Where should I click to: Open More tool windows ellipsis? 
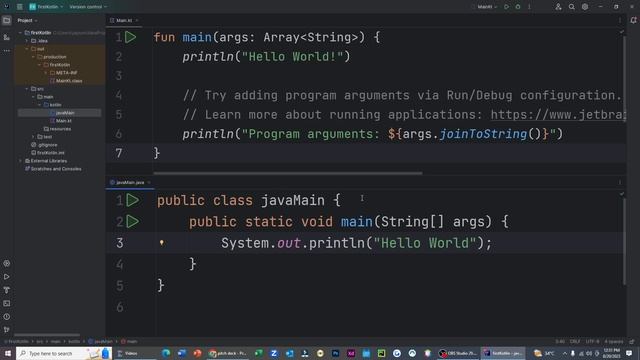coord(7,51)
